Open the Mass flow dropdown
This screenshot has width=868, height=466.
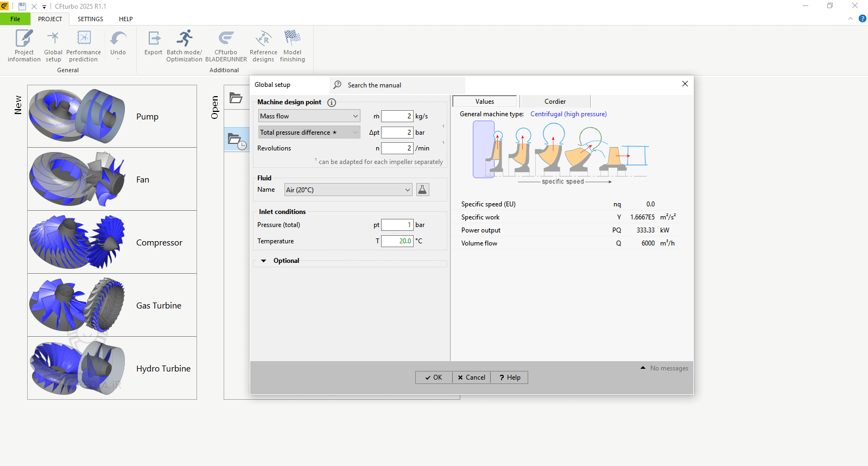click(309, 116)
